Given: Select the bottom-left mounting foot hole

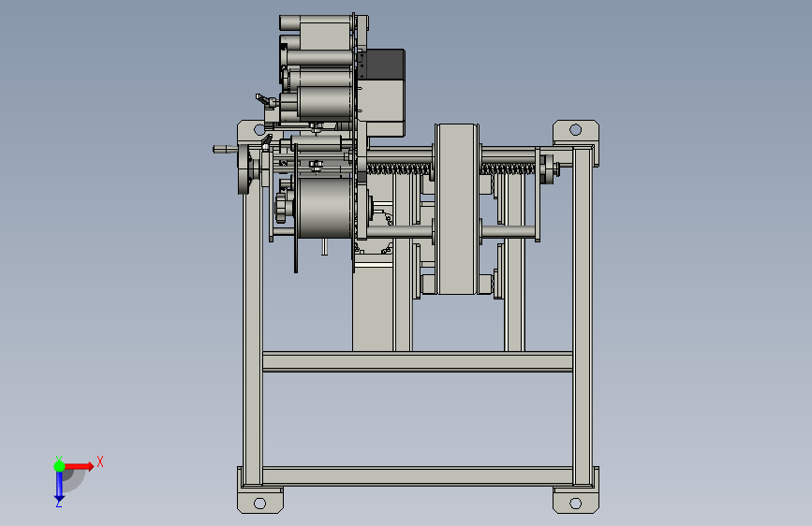Looking at the screenshot, I should click(x=260, y=504).
